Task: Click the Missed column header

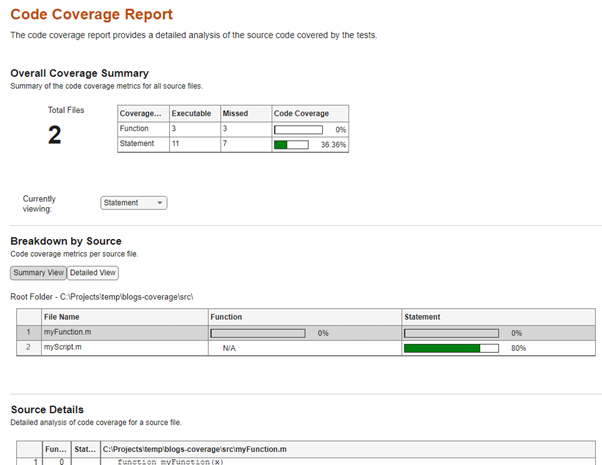Action: point(235,114)
